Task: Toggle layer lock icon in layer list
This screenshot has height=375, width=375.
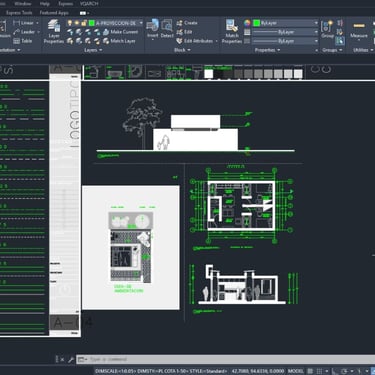Action: 84,23
